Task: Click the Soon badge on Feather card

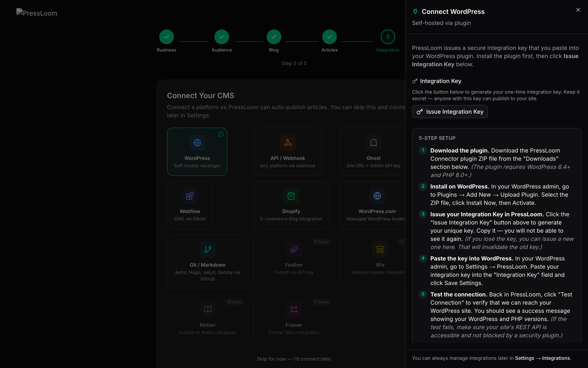Action: pos(321,242)
